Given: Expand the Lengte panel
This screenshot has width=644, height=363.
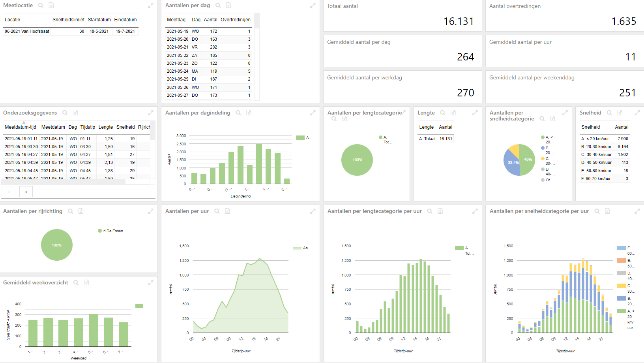Looking at the screenshot, I should click(x=475, y=113).
